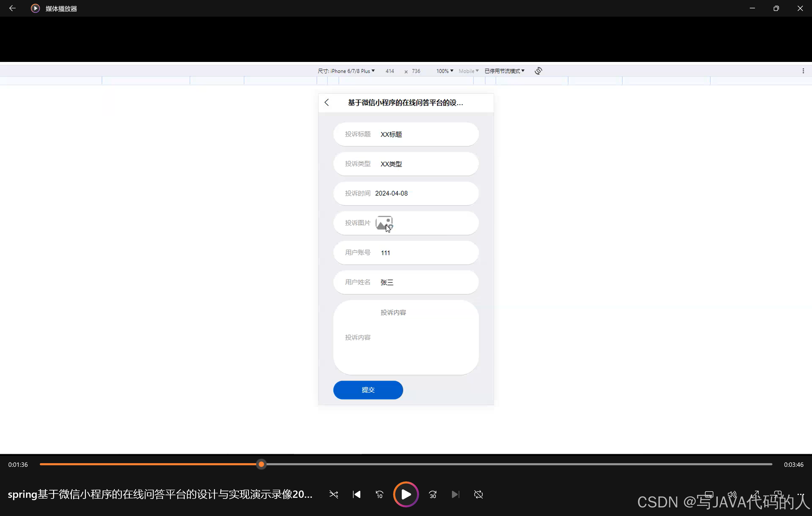Open the device rotation icon in the toolbar
This screenshot has width=812, height=516.
(x=539, y=71)
